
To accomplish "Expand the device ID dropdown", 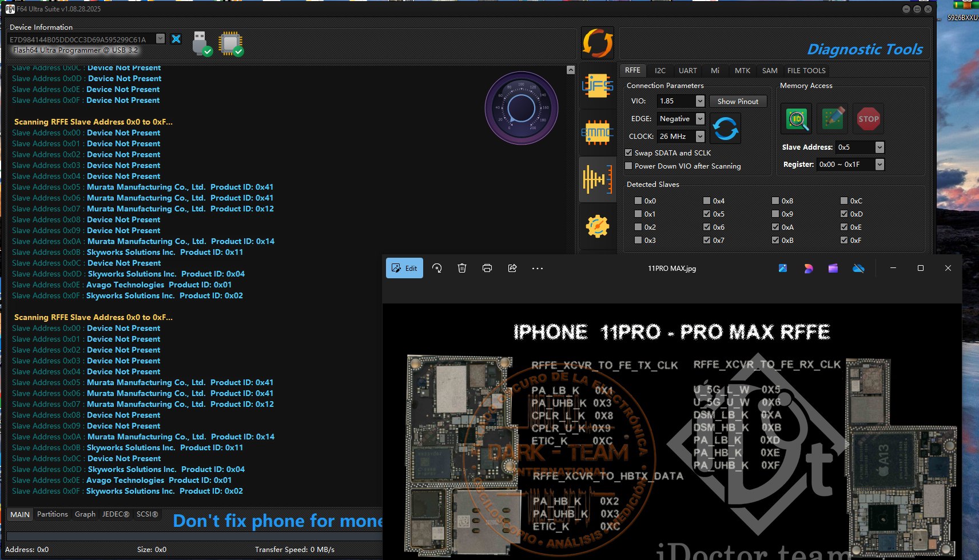I will pyautogui.click(x=160, y=39).
